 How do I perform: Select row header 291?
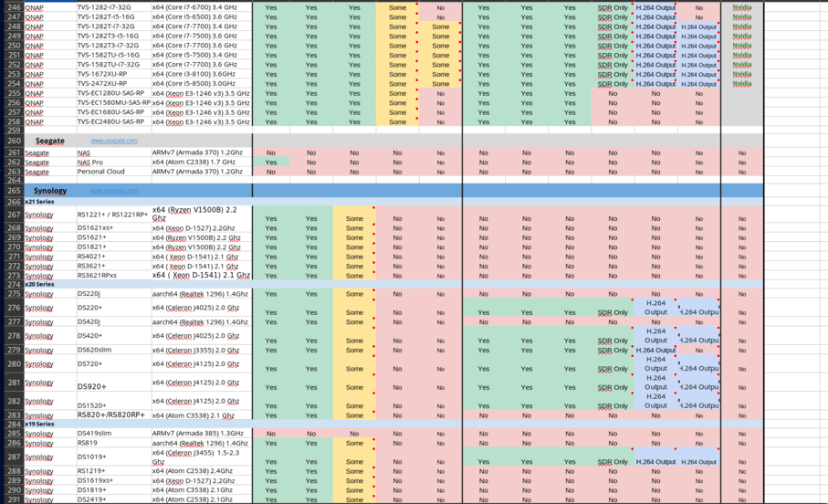point(14,499)
